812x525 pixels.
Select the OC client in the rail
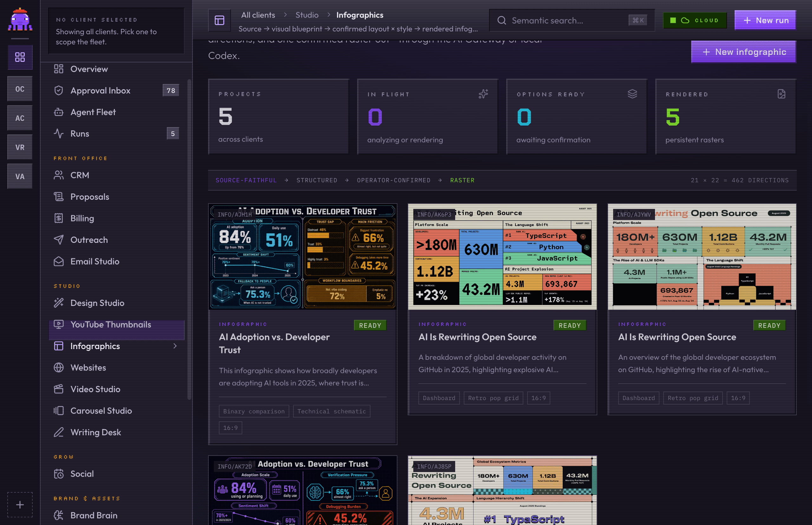20,89
